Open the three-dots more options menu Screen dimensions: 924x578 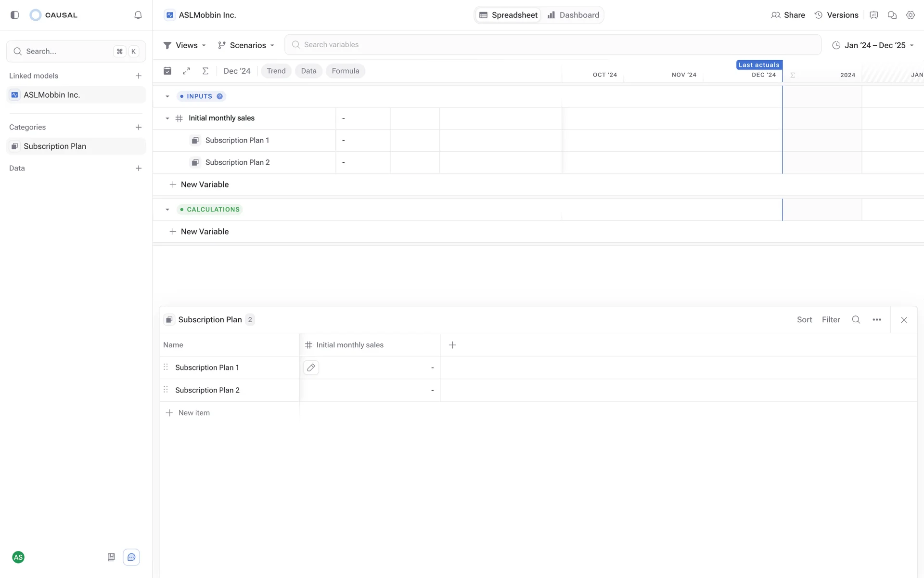(x=877, y=320)
